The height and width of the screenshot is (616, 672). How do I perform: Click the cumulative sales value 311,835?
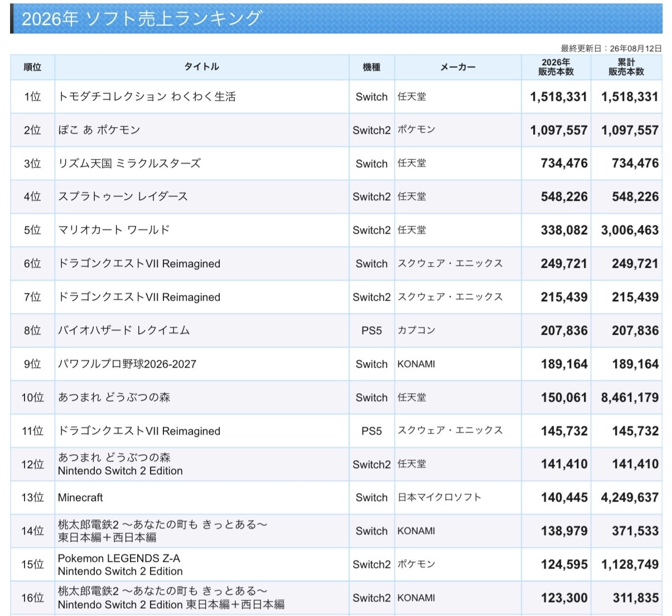pyautogui.click(x=635, y=598)
